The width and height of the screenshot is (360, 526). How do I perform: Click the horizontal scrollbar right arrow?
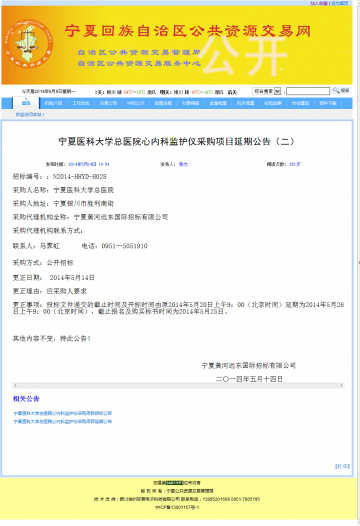pos(342,385)
